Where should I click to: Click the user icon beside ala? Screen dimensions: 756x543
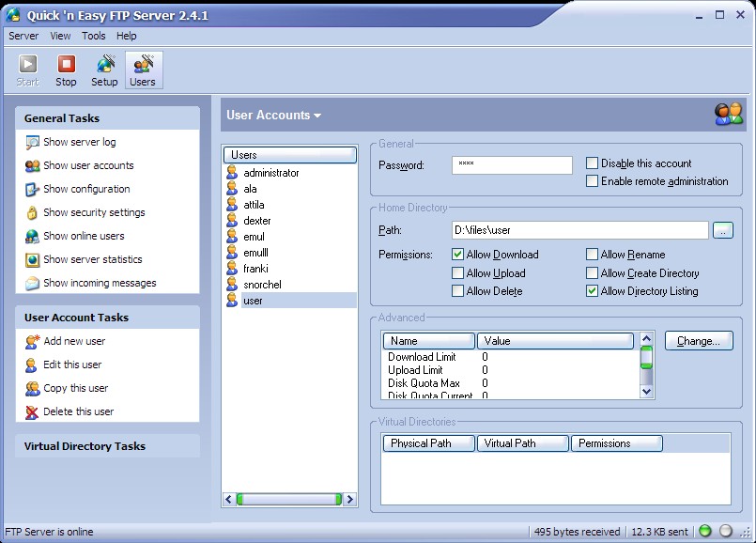pos(232,189)
